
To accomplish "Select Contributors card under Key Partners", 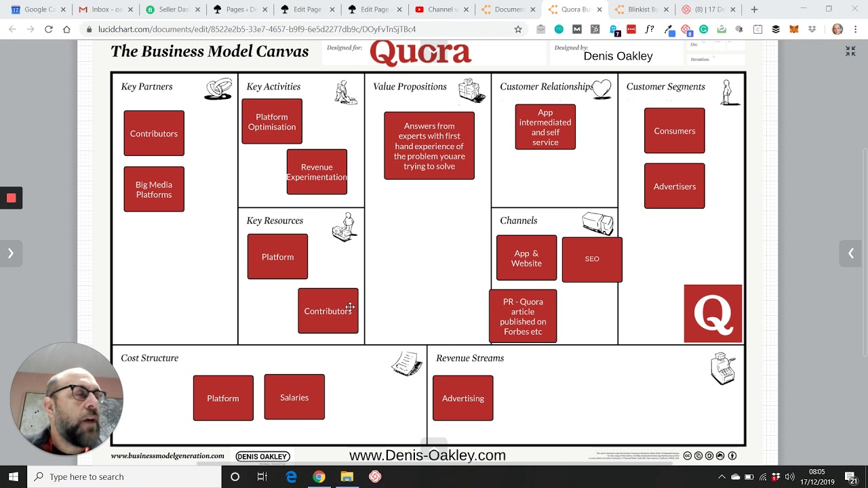I will (x=154, y=134).
